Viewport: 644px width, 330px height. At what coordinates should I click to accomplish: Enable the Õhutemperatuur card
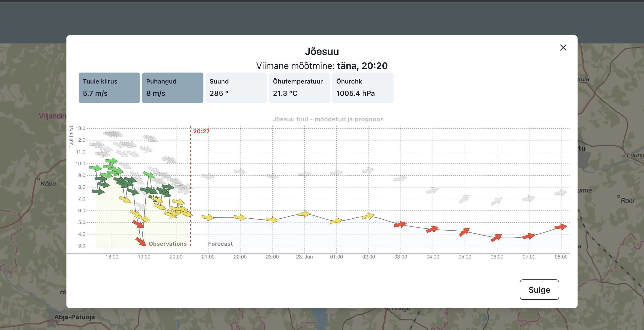[x=299, y=88]
